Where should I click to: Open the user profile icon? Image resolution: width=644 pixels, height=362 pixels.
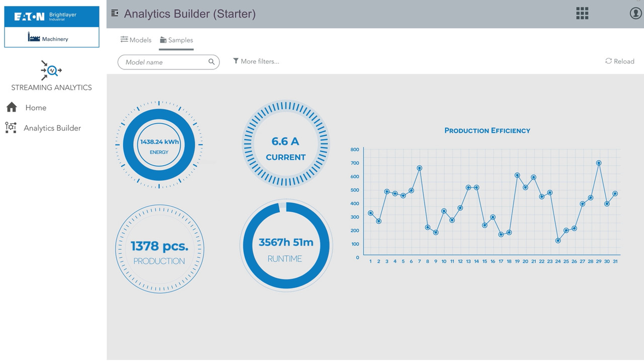(636, 14)
